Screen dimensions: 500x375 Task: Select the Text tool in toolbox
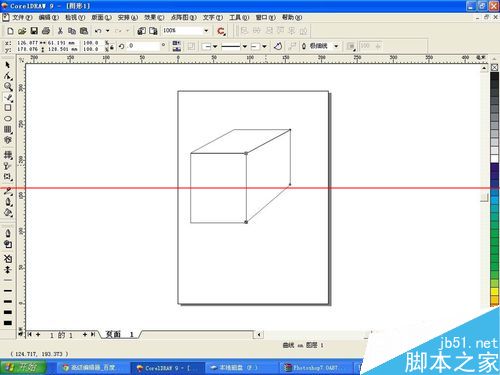[x=8, y=140]
